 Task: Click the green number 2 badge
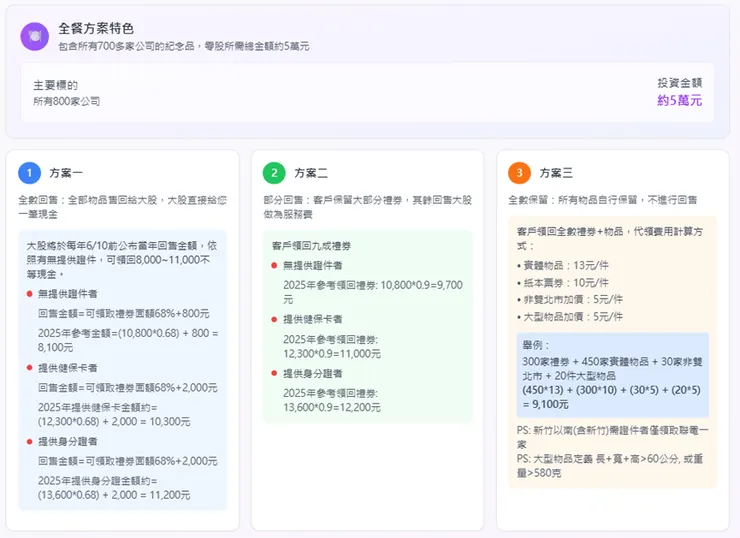[274, 173]
